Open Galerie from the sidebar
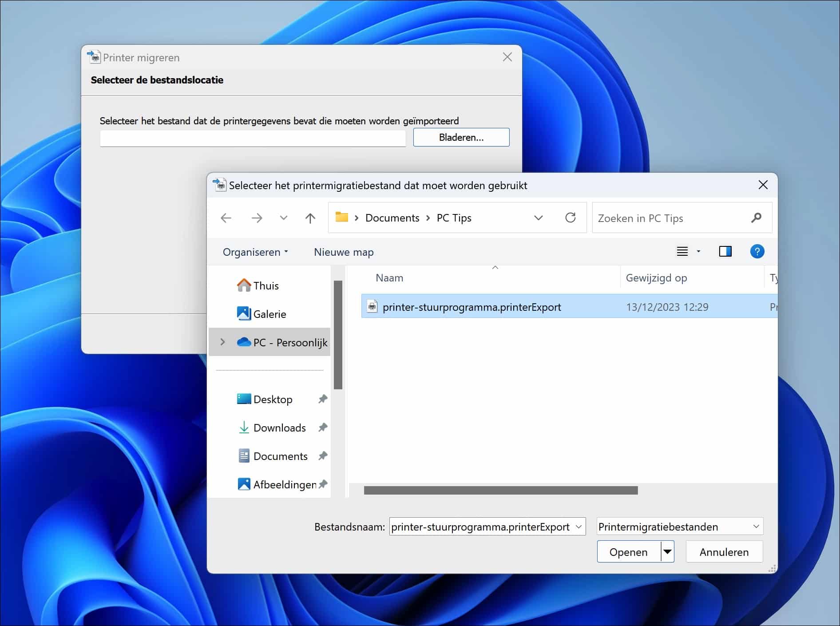 (x=269, y=313)
